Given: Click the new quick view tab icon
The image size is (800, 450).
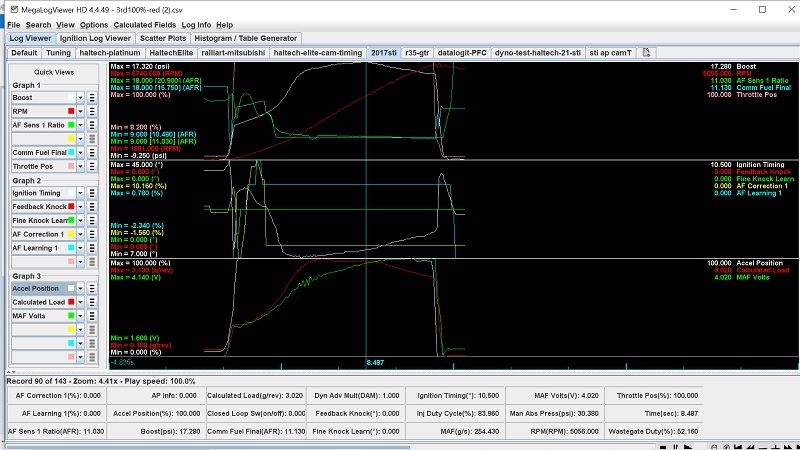Looking at the screenshot, I should click(646, 53).
